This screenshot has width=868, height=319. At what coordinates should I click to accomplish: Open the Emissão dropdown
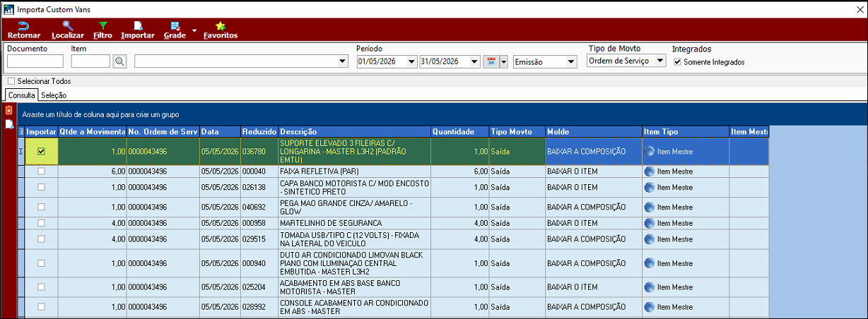572,61
